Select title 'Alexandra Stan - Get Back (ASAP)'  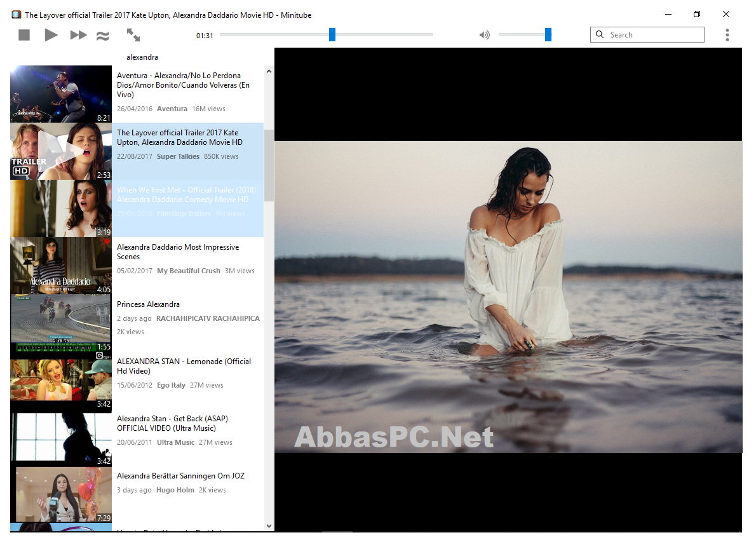point(172,424)
